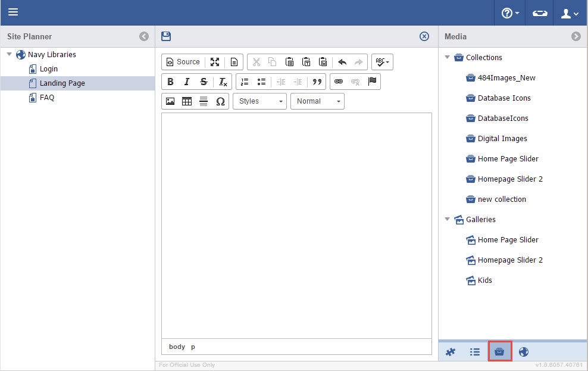Open the Normal paragraph format dropdown

point(317,101)
